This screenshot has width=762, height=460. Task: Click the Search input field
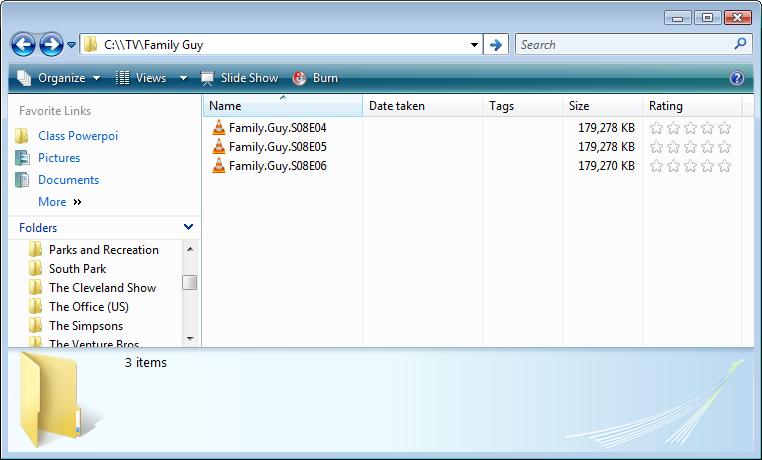click(624, 45)
